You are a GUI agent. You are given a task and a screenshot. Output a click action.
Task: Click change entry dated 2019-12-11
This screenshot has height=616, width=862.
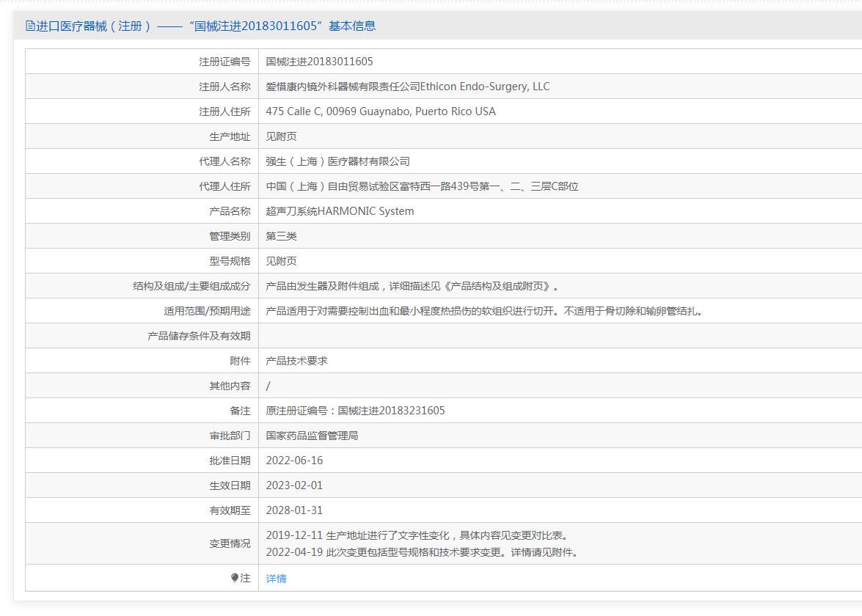tap(420, 535)
